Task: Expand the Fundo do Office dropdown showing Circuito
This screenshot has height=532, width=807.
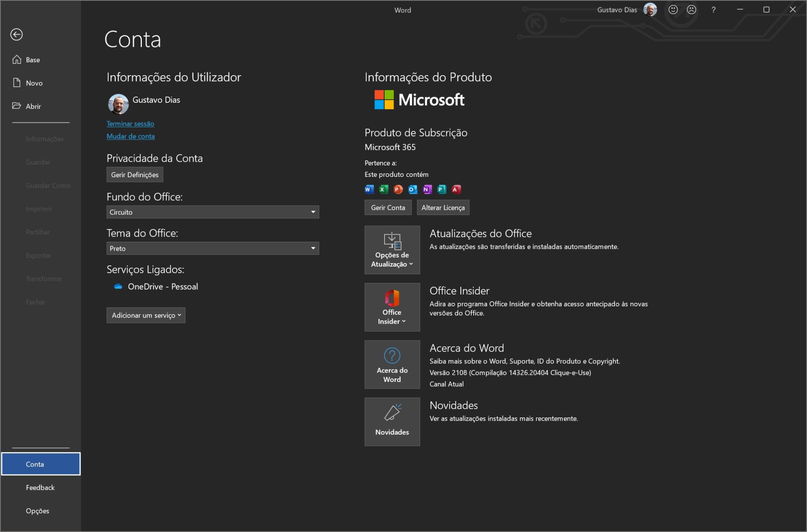Action: (x=213, y=212)
